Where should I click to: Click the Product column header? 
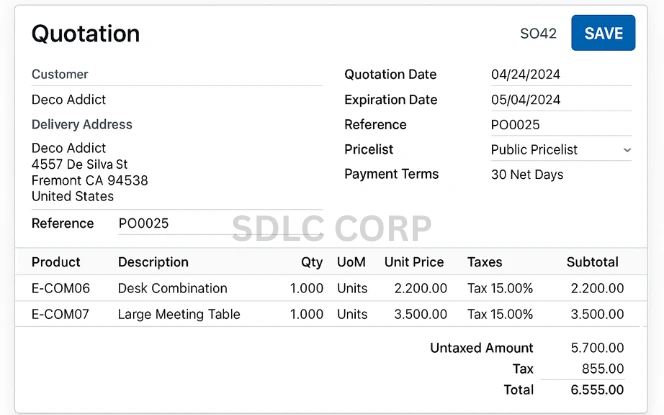coord(56,262)
